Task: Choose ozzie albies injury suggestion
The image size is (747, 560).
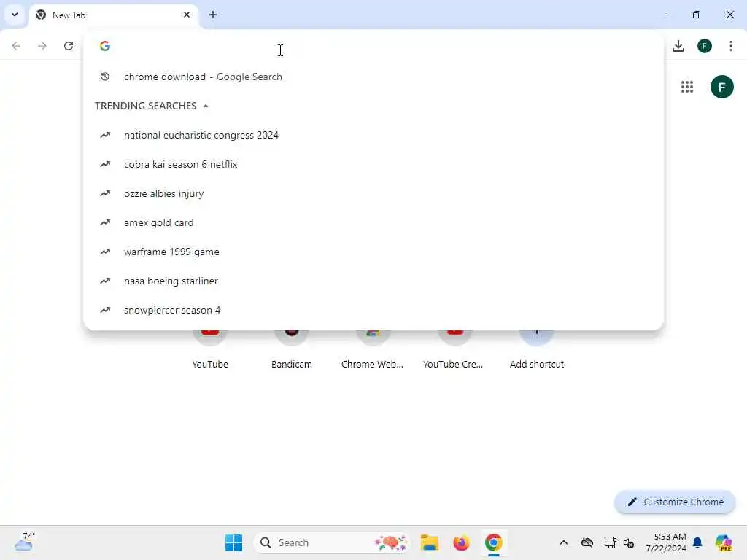Action: 373,193
